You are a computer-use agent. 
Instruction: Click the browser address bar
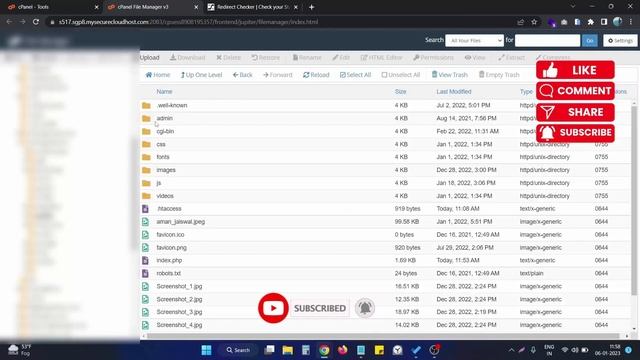282,22
